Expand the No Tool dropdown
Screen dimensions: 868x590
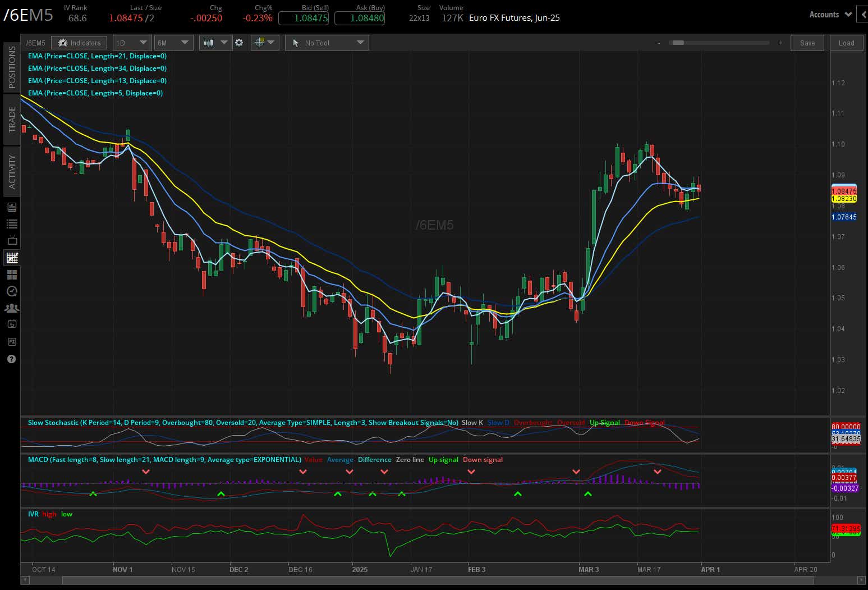click(x=327, y=42)
